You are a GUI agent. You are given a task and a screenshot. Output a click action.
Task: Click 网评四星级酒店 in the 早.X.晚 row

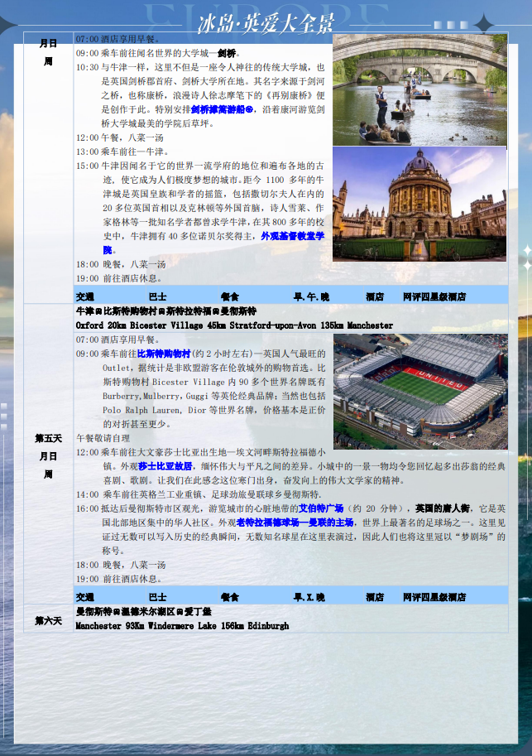pyautogui.click(x=434, y=597)
